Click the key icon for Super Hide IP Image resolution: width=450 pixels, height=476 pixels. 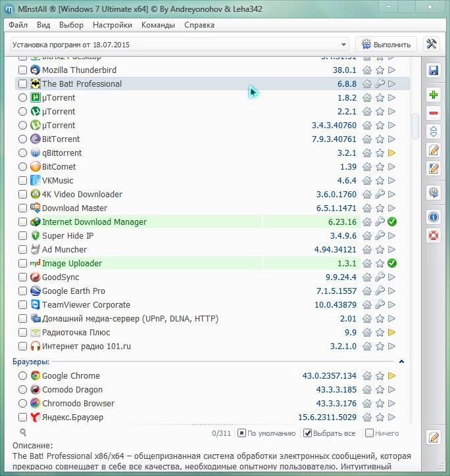point(380,235)
